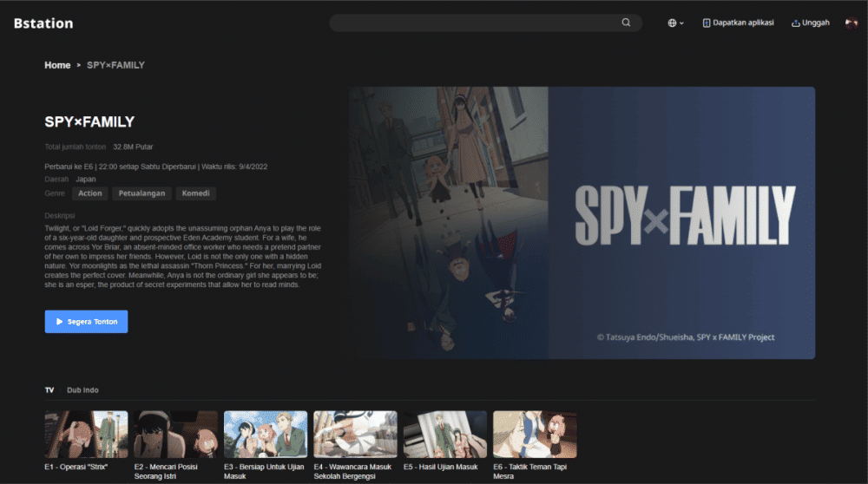
Task: Click the SPY×FAMILY banner image
Action: [x=582, y=222]
